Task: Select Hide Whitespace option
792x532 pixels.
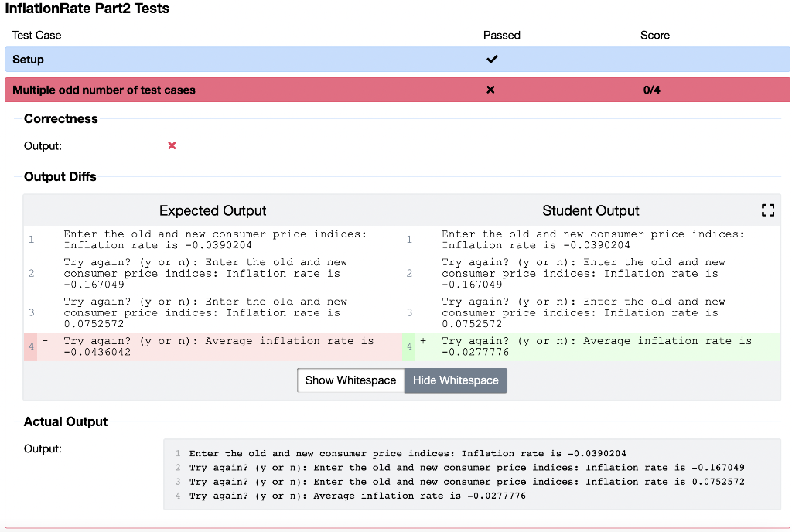Action: coord(456,380)
